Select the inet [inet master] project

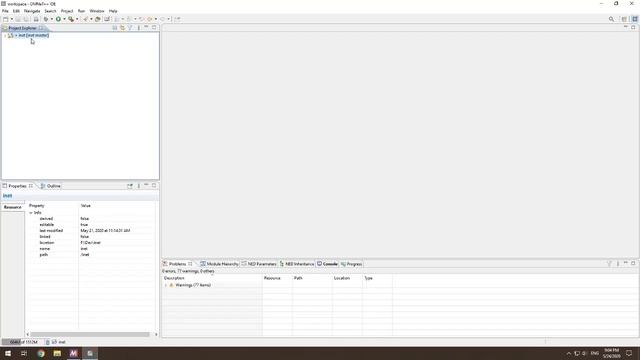point(33,36)
